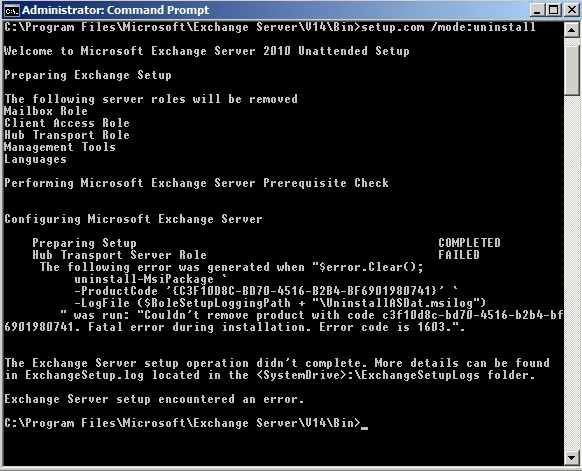Click the Client Access Role line
The height and width of the screenshot is (471, 582).
pyautogui.click(x=67, y=123)
